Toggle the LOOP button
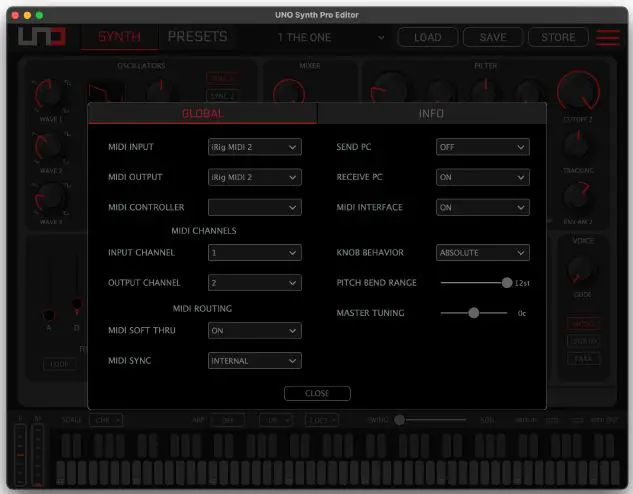The width and height of the screenshot is (633, 494). coord(59,364)
